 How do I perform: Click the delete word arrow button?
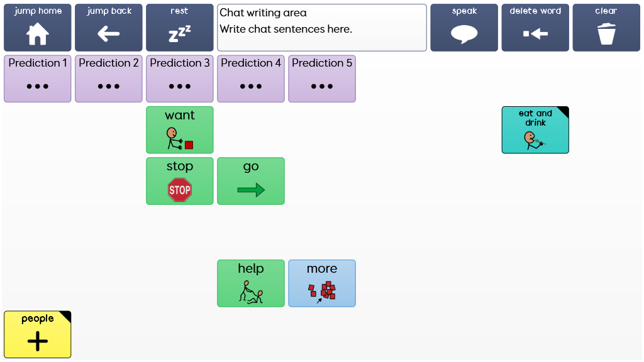[535, 28]
